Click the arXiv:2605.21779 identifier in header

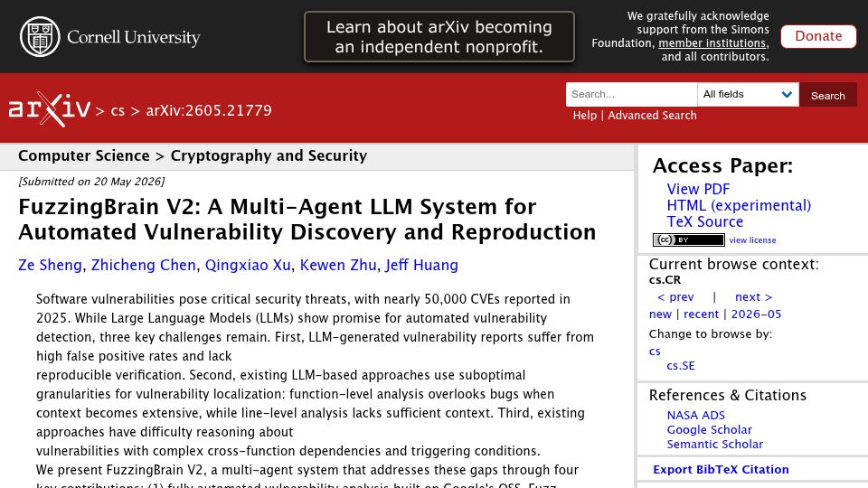click(209, 110)
